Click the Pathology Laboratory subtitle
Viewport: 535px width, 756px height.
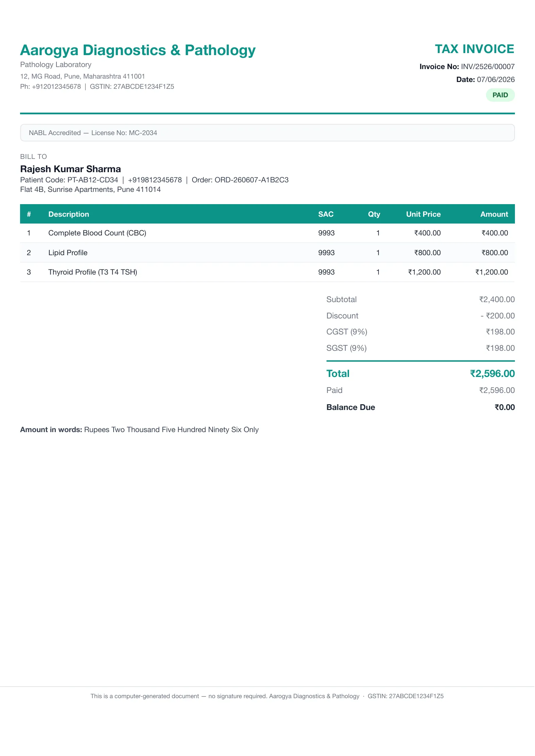point(56,65)
